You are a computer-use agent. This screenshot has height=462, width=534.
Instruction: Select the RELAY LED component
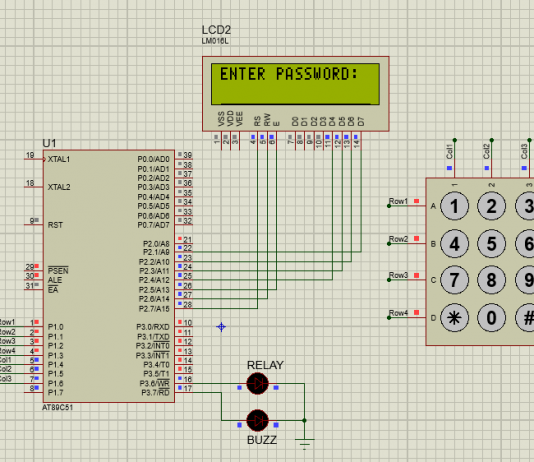click(257, 383)
